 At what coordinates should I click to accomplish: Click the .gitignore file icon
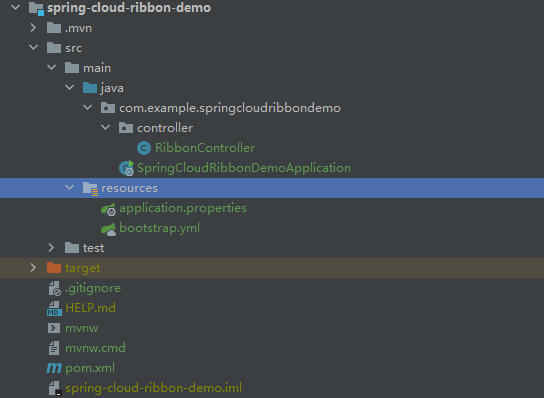click(54, 288)
